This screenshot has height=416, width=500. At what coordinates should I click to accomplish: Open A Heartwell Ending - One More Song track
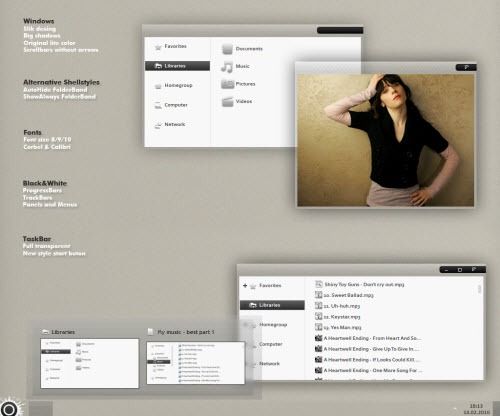click(369, 370)
